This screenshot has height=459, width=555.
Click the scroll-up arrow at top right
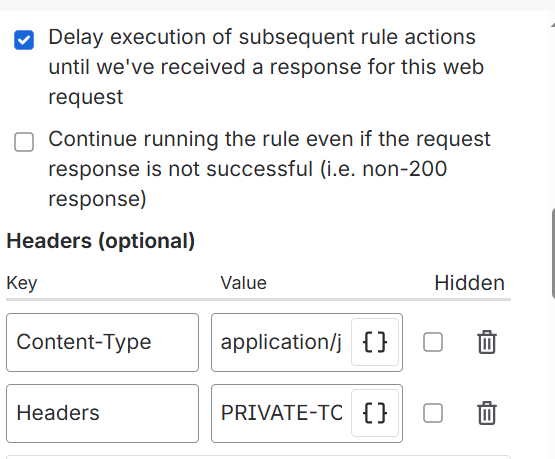[553, 25]
